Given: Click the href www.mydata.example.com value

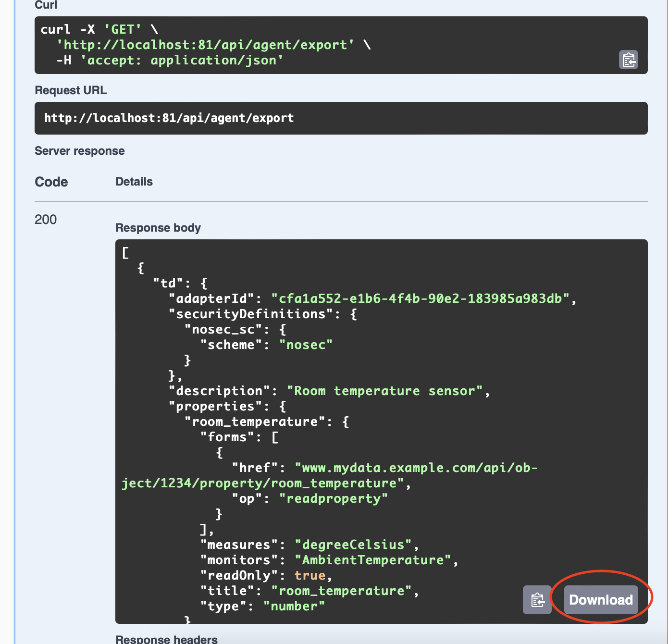Looking at the screenshot, I should pyautogui.click(x=330, y=475).
